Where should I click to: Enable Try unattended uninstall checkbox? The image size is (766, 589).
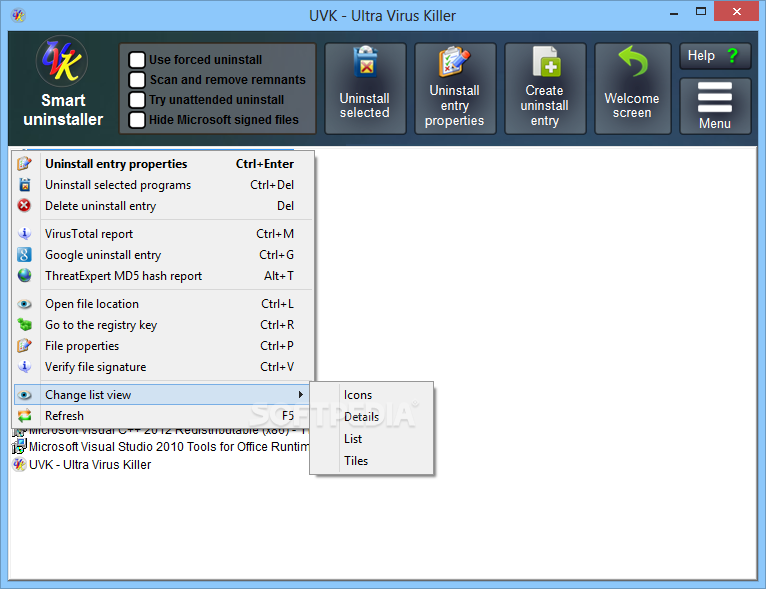pyautogui.click(x=137, y=100)
